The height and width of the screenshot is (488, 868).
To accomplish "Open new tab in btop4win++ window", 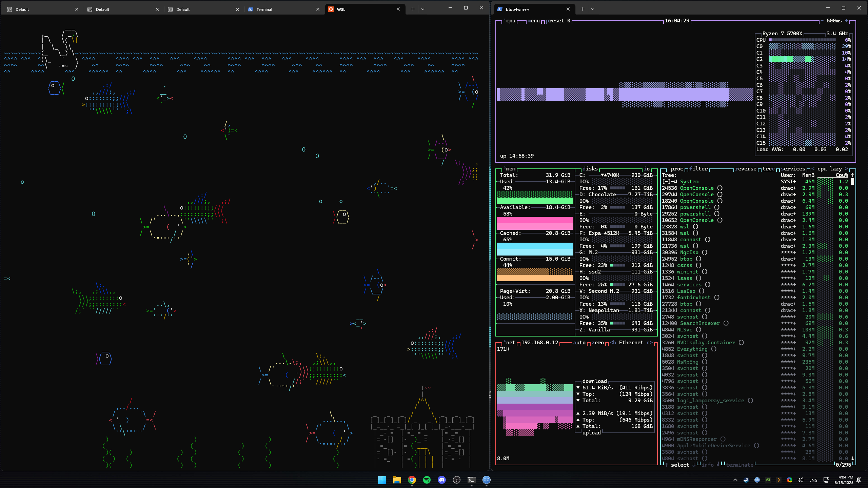I will (583, 9).
